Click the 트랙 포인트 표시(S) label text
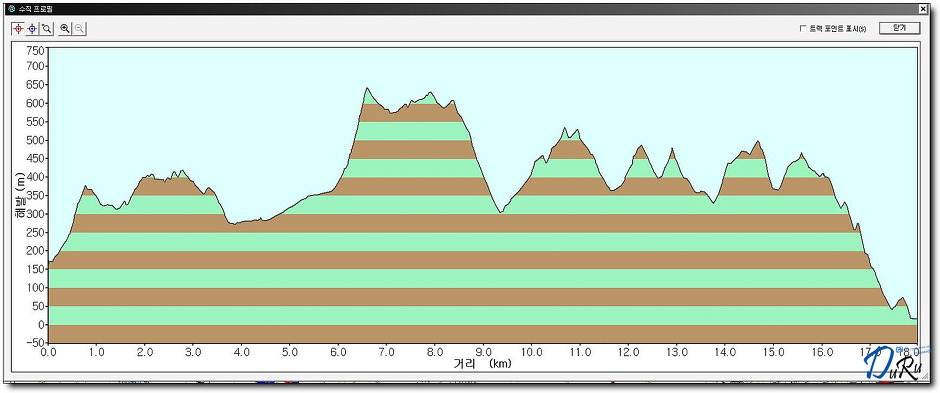This screenshot has width=940, height=393. coord(838,28)
